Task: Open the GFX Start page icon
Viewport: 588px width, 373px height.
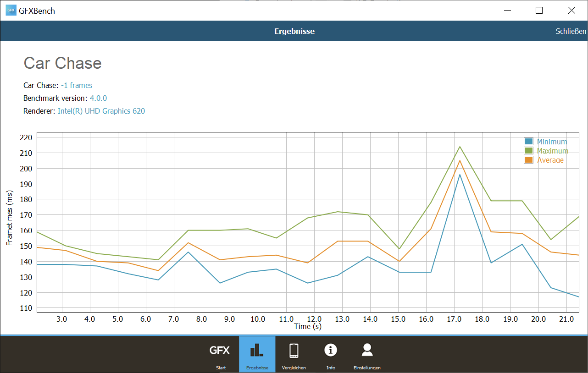Action: tap(220, 351)
